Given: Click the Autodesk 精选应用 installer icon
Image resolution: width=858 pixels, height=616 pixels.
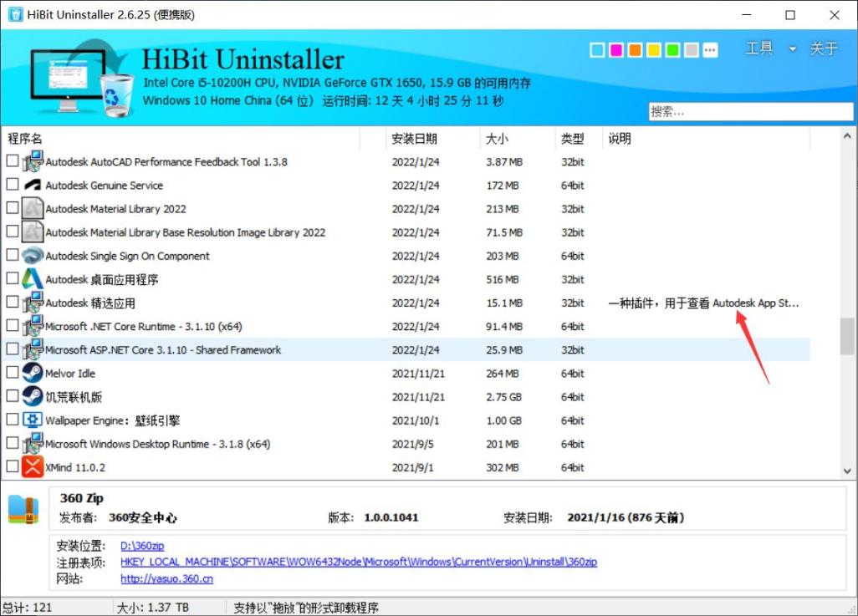Looking at the screenshot, I should pyautogui.click(x=33, y=303).
